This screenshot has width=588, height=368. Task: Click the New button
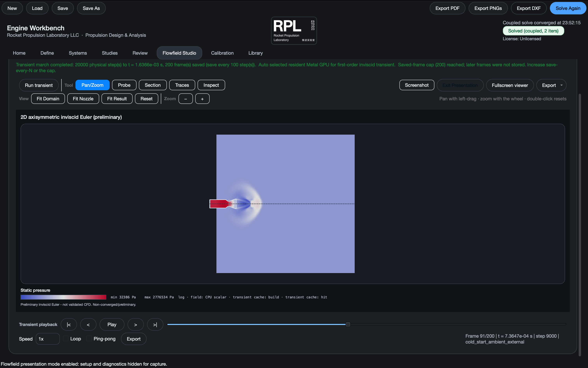[12, 8]
